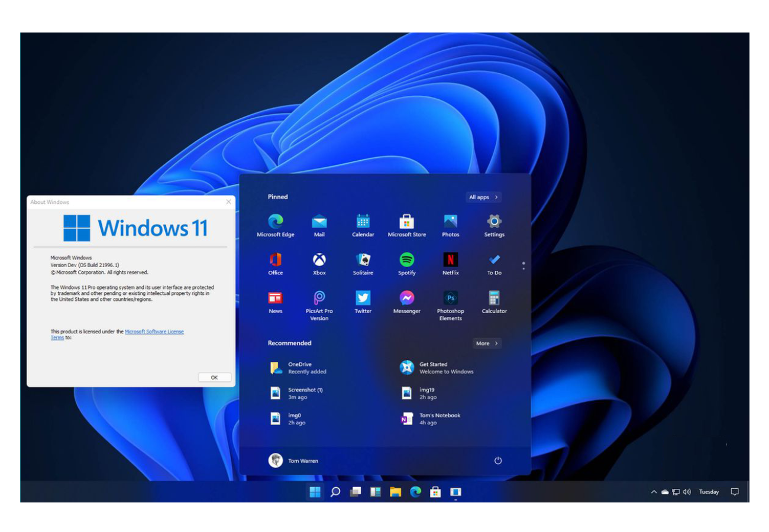Launch Photoshop Elements pinned app

pyautogui.click(x=451, y=306)
